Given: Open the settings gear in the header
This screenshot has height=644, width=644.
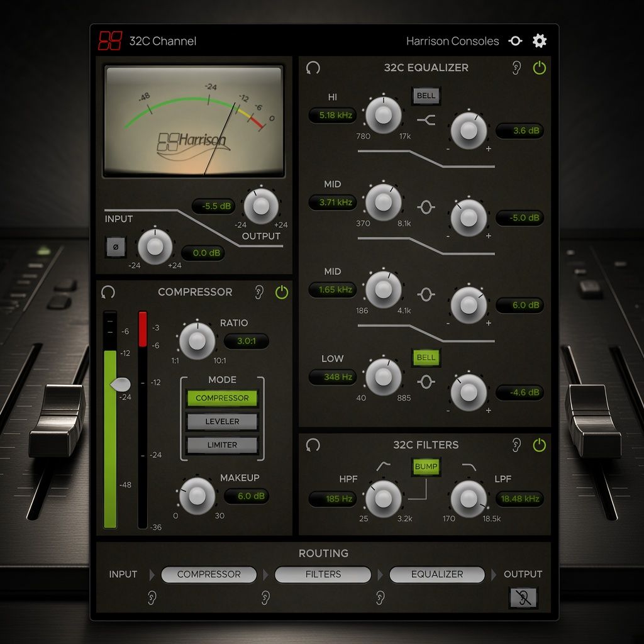Looking at the screenshot, I should 539,41.
